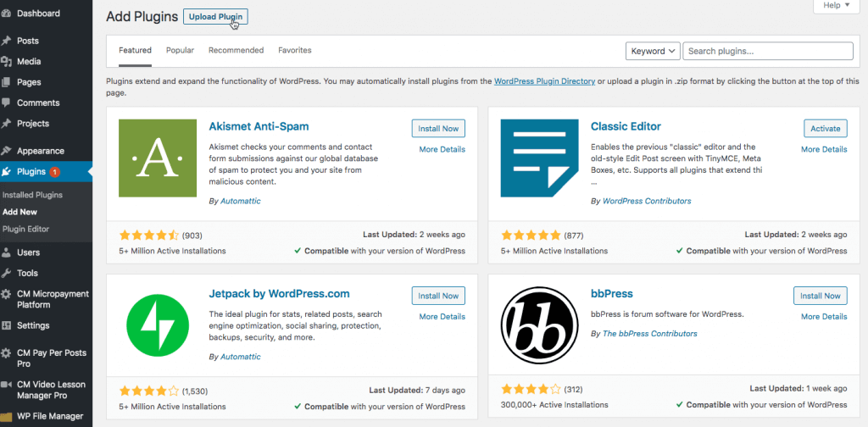Activate the Classic Editor plugin

pos(825,129)
